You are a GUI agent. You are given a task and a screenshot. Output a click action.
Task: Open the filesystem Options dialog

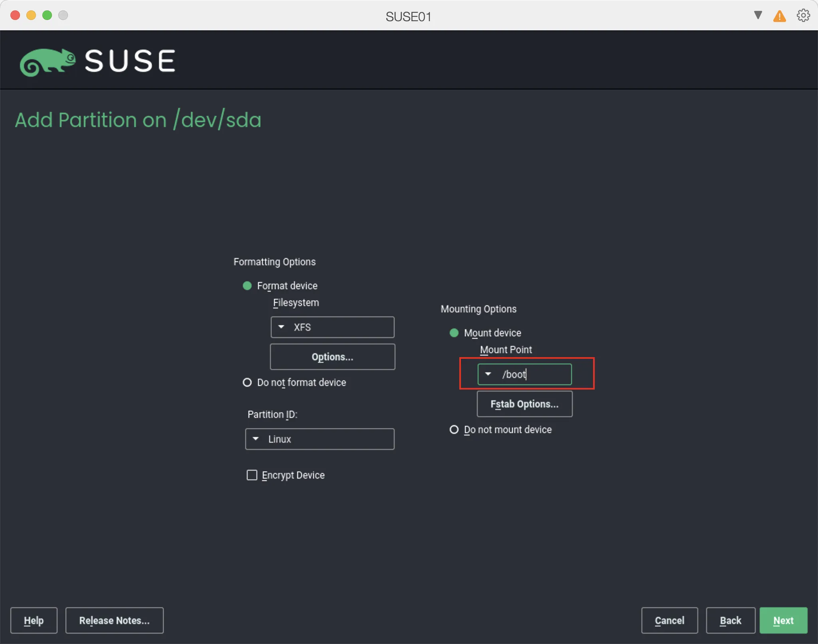click(332, 357)
